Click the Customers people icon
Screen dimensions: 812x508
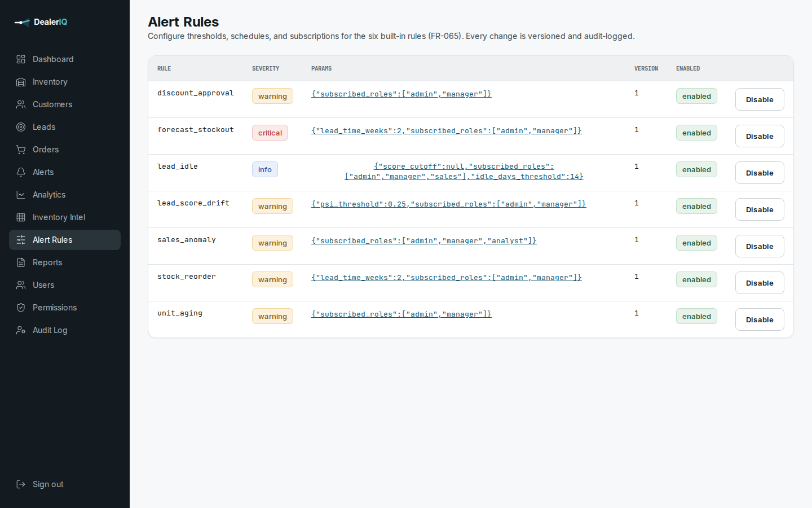tap(21, 104)
